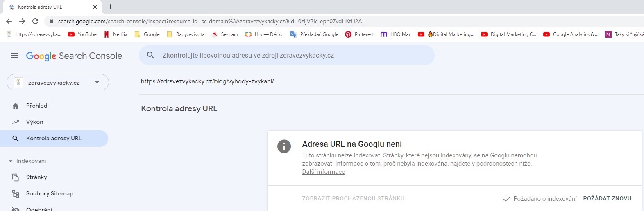This screenshot has height=211, width=644.
Task: Open the hamburger main menu
Action: click(15, 55)
